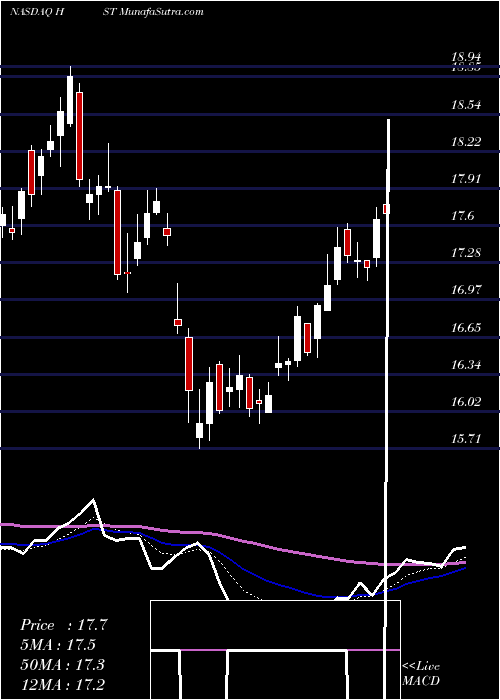Viewport: 500px width, 700px height.
Task: Click the '5MA : 17.5' readout
Action: (x=58, y=645)
